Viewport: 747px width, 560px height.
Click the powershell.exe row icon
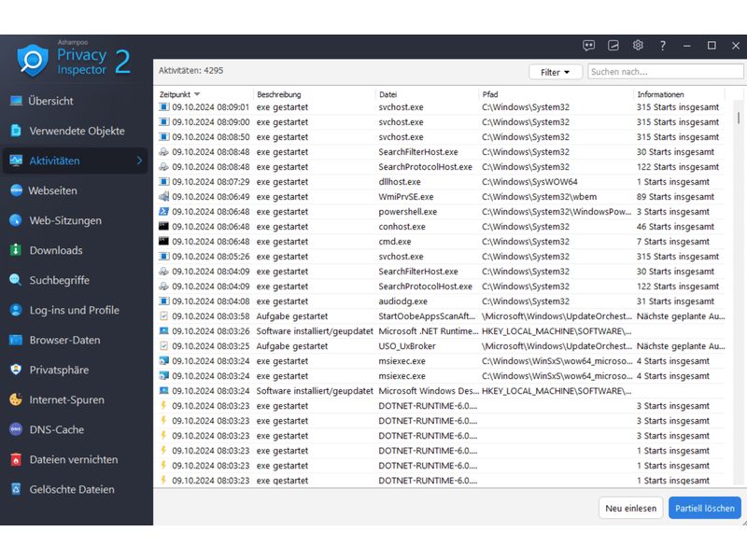coord(164,212)
